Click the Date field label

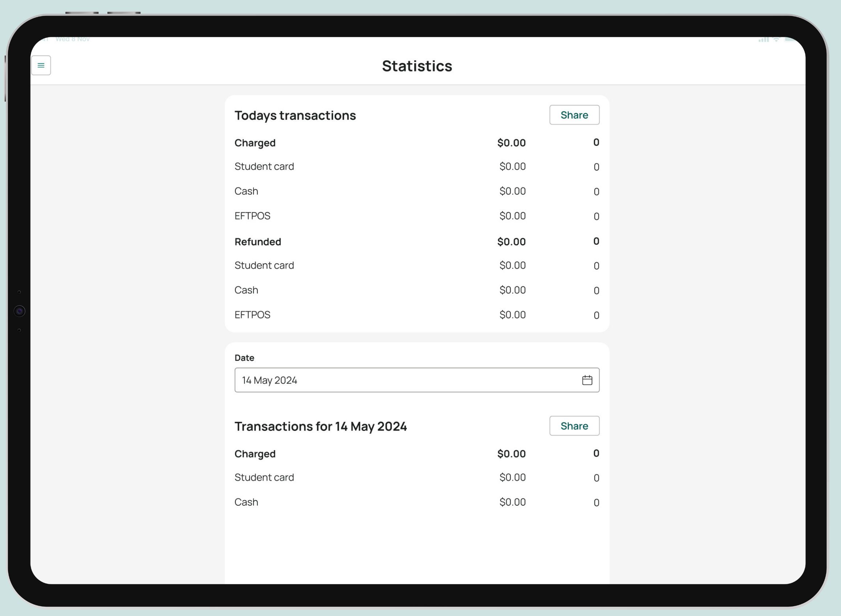244,358
